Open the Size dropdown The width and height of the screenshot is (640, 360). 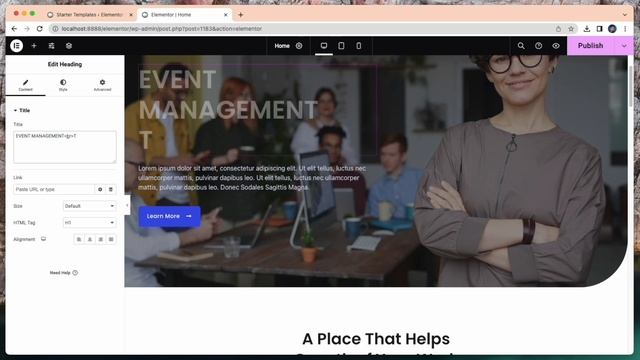pos(89,206)
